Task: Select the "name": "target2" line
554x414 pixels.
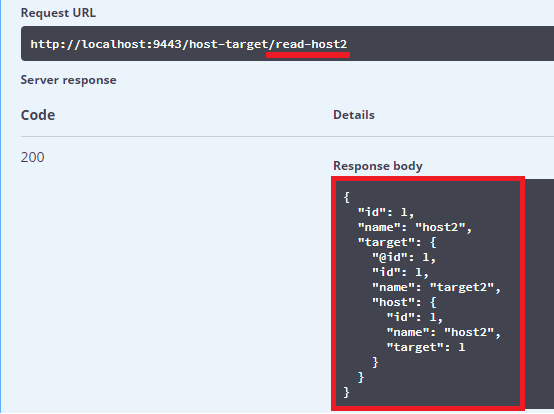Action: [x=436, y=288]
